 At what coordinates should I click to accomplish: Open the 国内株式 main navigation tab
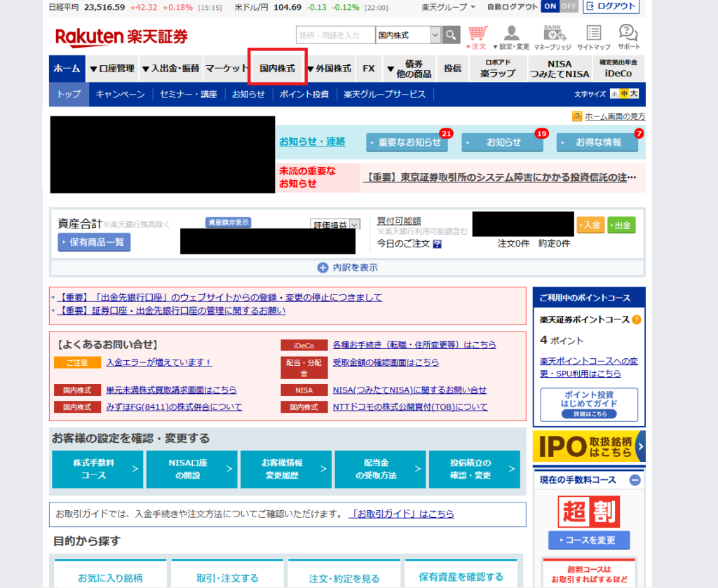tap(277, 69)
